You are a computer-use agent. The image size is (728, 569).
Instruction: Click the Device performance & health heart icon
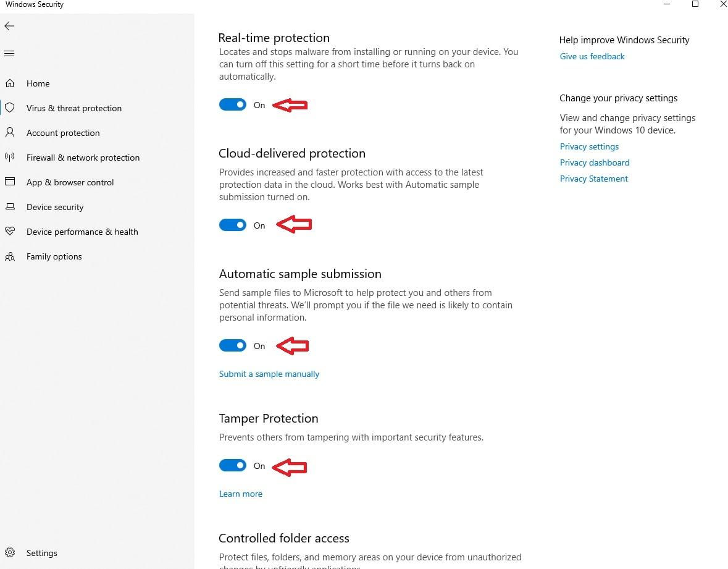point(10,232)
